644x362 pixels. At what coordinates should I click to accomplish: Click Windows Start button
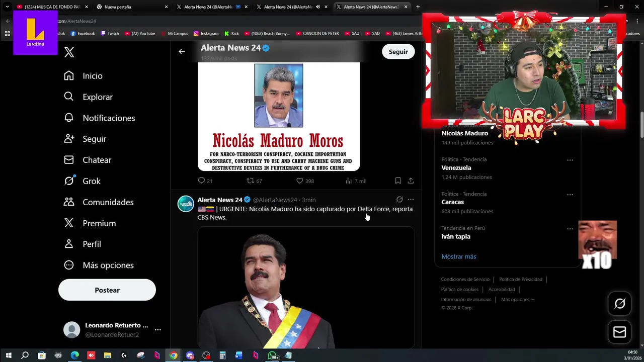pos(9,355)
